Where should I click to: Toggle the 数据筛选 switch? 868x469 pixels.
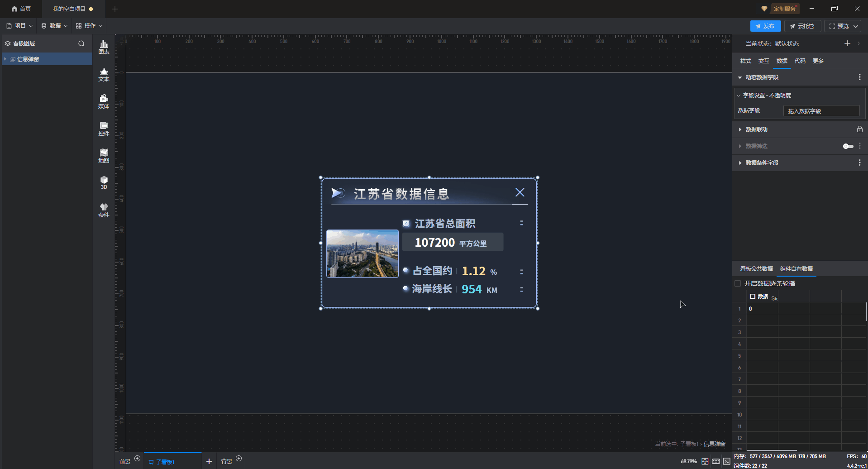848,146
